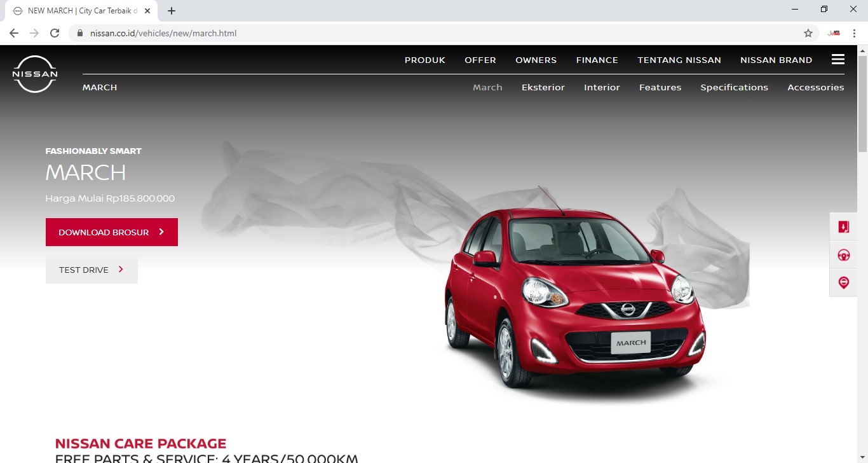Click the TEST DRIVE button
The height and width of the screenshot is (463, 868).
pyautogui.click(x=92, y=270)
